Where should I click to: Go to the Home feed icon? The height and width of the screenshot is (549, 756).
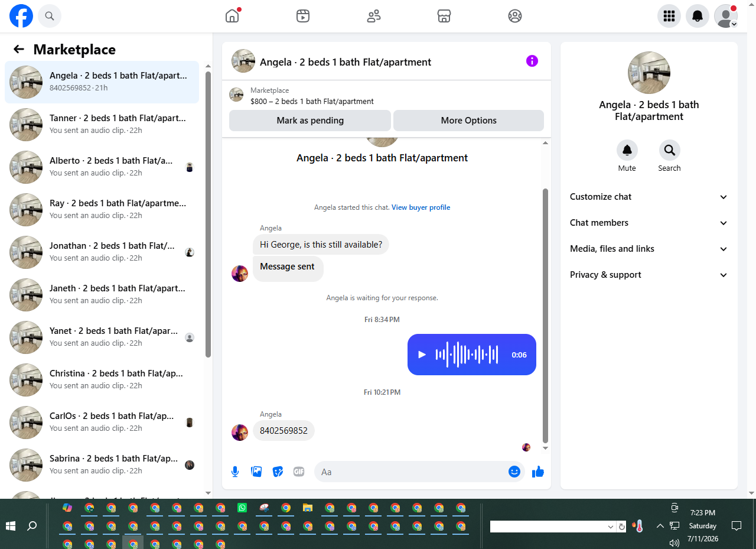[x=232, y=16]
